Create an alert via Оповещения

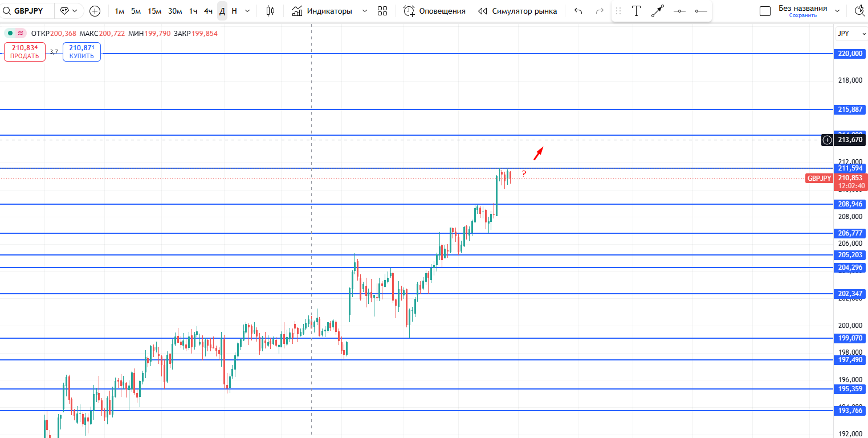click(434, 11)
